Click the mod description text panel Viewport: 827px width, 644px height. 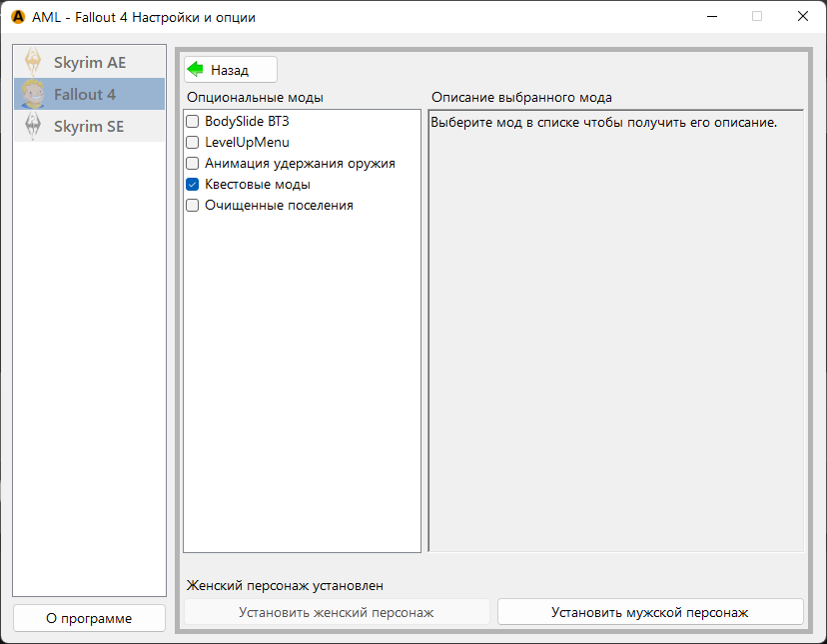pyautogui.click(x=615, y=329)
